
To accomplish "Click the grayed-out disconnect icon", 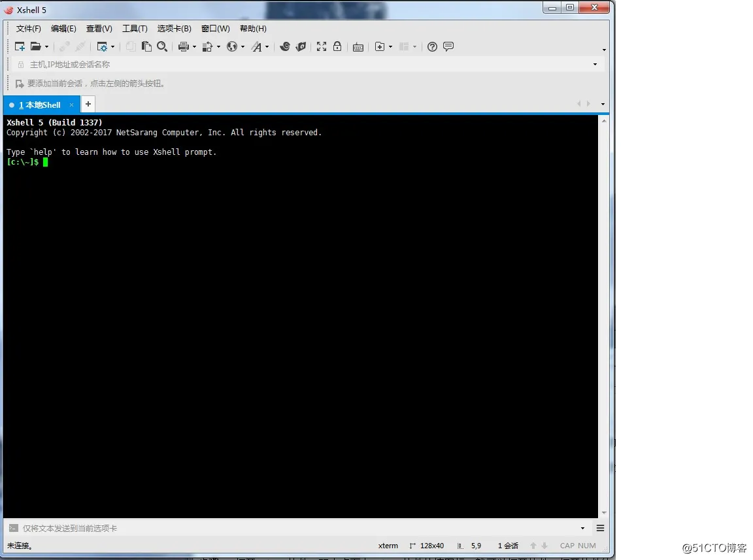I will (x=80, y=46).
